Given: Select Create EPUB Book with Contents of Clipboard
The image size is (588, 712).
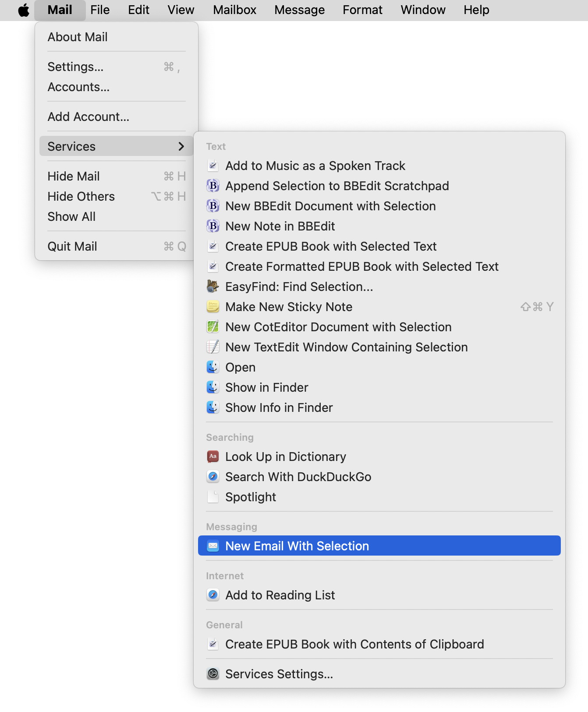Looking at the screenshot, I should (379, 644).
